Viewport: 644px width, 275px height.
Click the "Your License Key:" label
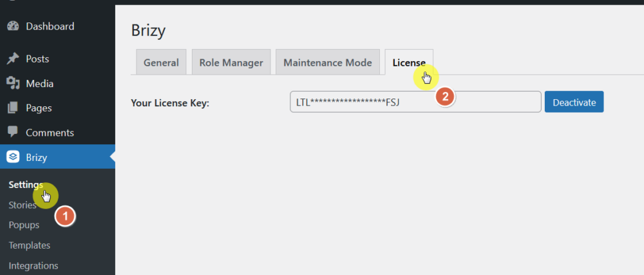170,102
